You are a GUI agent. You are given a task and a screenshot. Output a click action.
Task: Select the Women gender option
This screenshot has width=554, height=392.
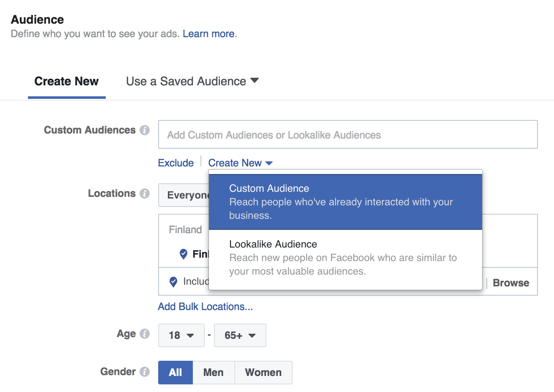[x=263, y=373]
